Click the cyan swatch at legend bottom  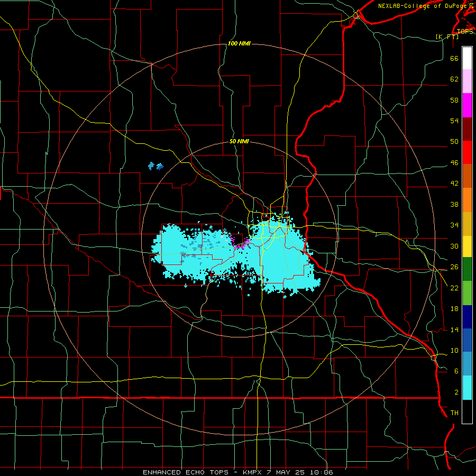click(x=467, y=388)
